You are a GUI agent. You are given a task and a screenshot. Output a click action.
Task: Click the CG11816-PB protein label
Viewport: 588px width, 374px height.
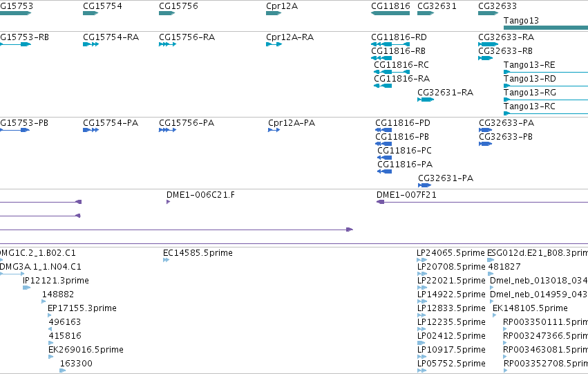[402, 137]
